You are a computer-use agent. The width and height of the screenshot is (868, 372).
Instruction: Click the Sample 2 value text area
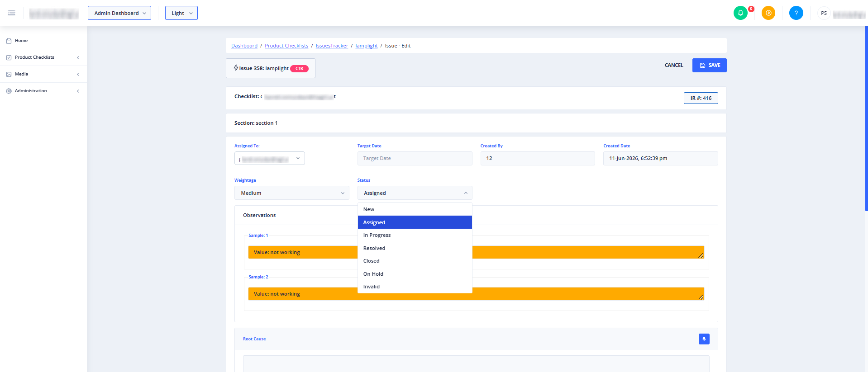[476, 294]
